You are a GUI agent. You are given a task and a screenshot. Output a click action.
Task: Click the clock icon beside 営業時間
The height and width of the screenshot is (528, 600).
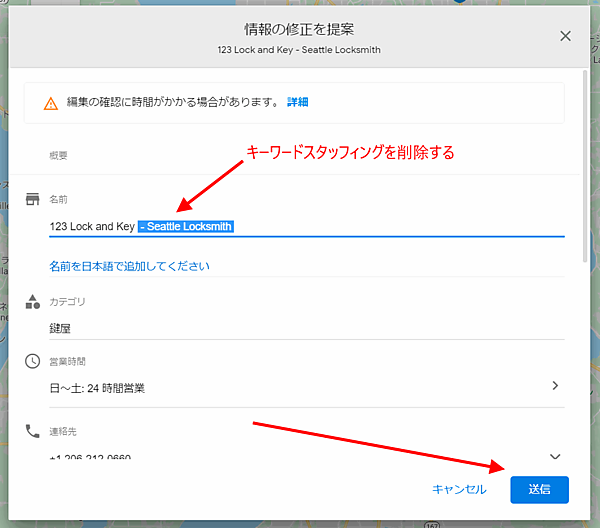(33, 361)
